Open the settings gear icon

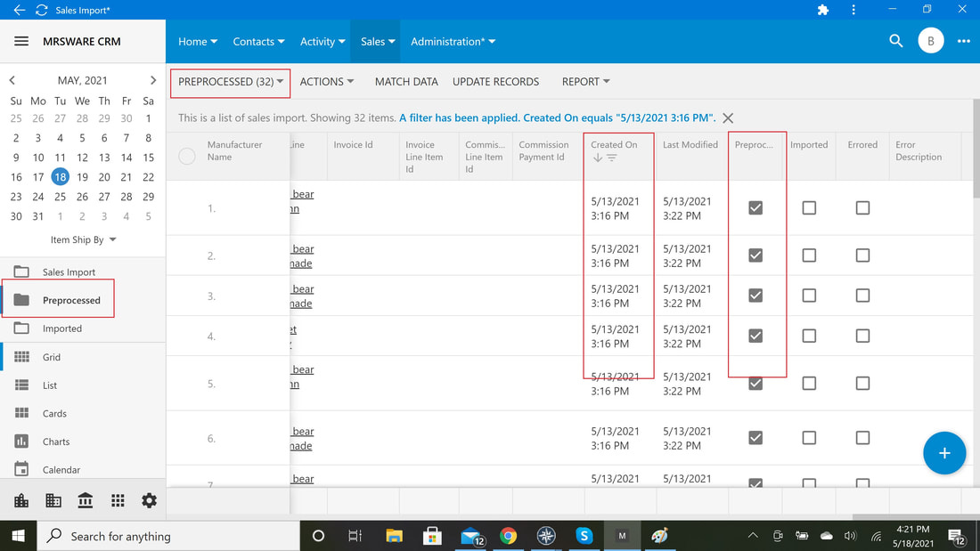point(149,500)
